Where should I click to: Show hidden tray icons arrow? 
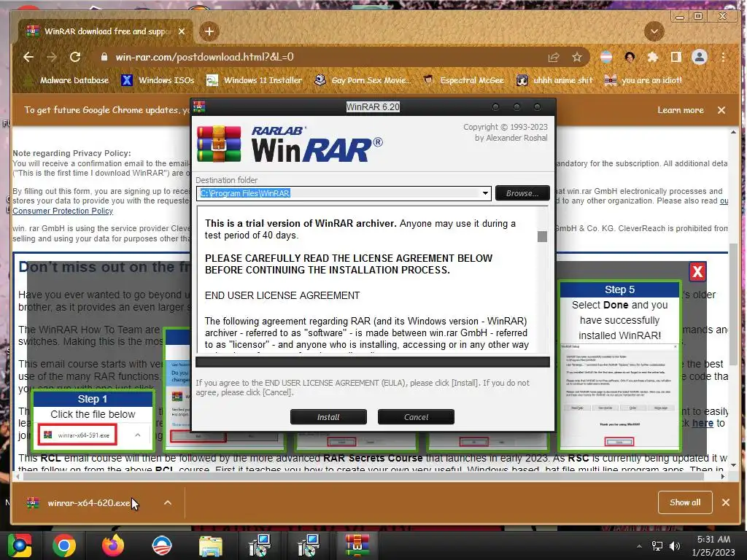tap(639, 546)
